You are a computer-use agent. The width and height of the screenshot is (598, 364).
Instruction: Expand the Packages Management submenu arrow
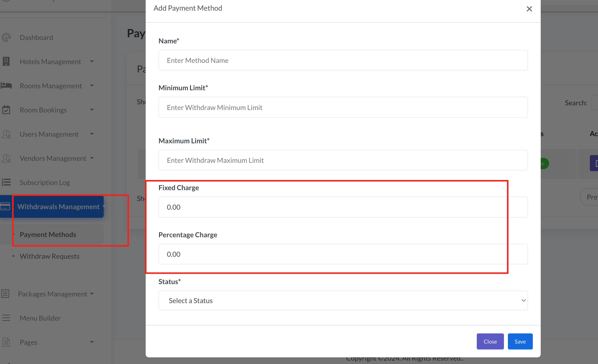[x=92, y=294]
